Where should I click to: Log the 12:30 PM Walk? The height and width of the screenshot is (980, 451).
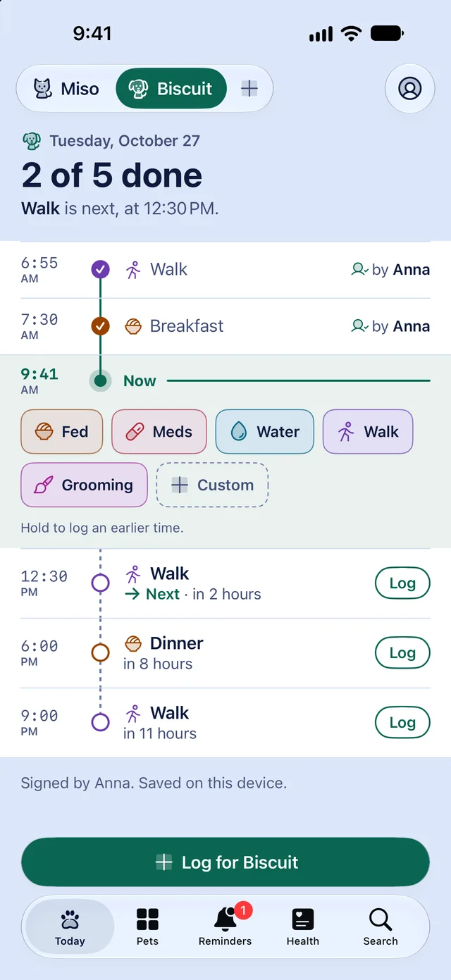tap(402, 583)
